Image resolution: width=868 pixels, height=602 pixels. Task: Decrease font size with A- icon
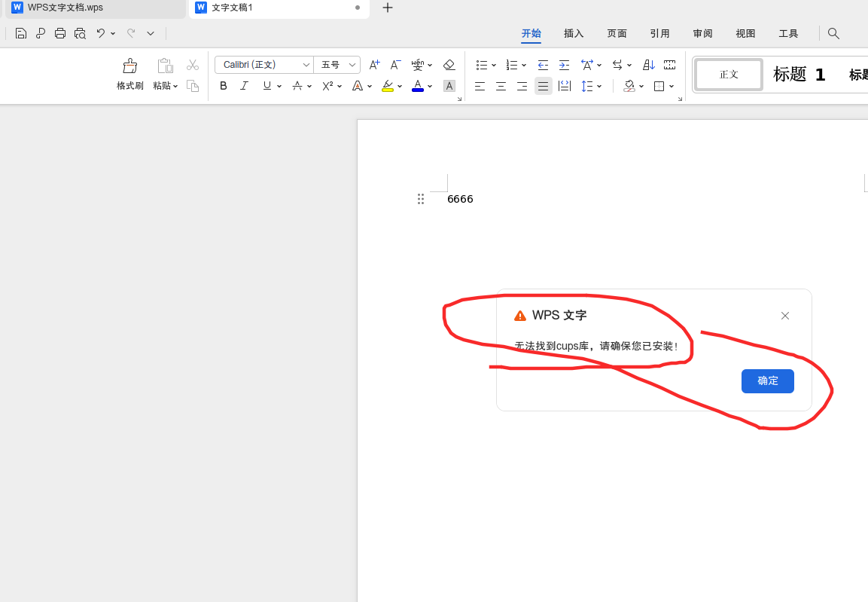click(x=395, y=65)
